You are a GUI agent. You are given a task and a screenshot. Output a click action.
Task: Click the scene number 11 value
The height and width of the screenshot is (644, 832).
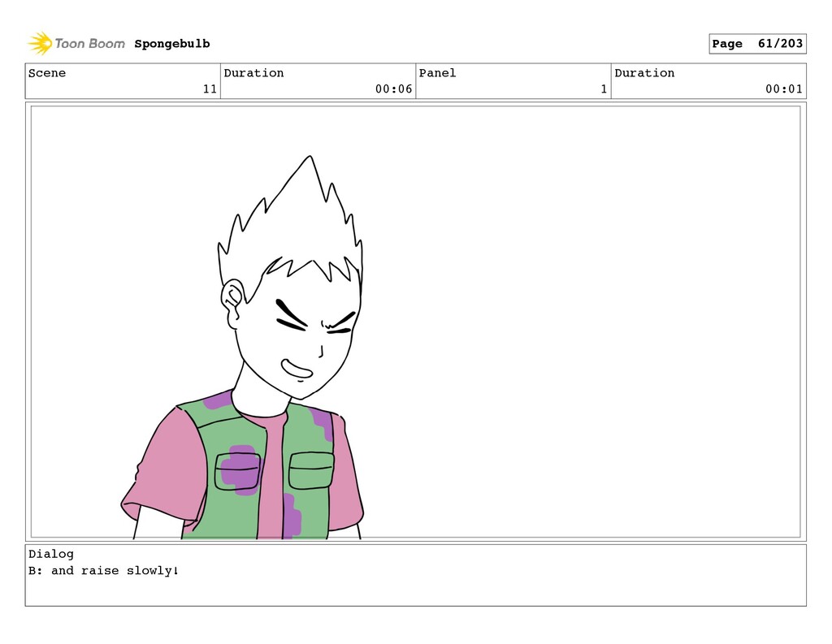point(210,89)
